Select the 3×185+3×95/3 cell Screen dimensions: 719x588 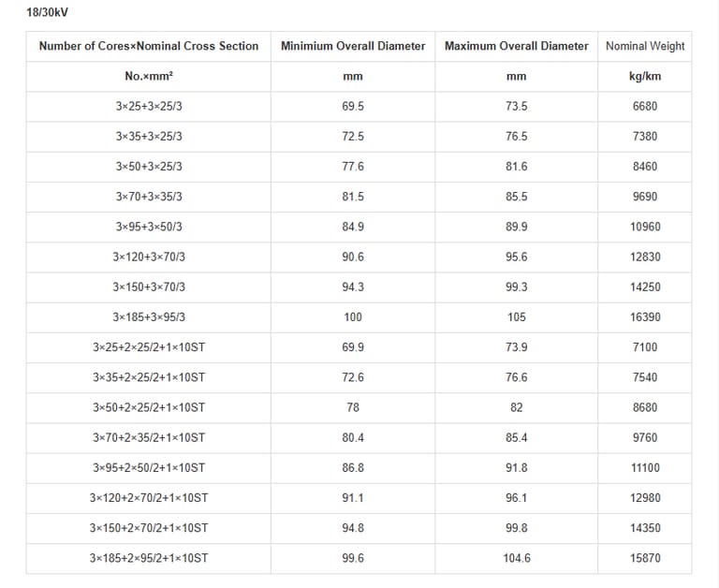[149, 317]
